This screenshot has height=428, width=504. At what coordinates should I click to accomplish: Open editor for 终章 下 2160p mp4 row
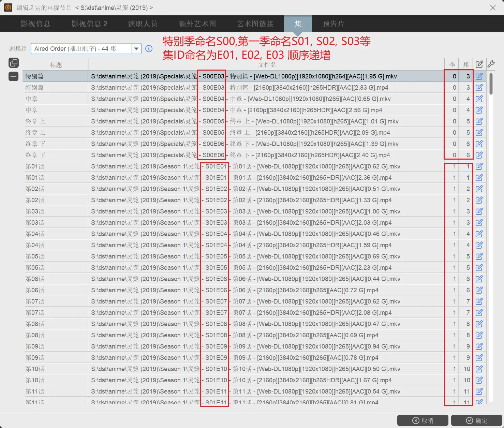tap(479, 155)
